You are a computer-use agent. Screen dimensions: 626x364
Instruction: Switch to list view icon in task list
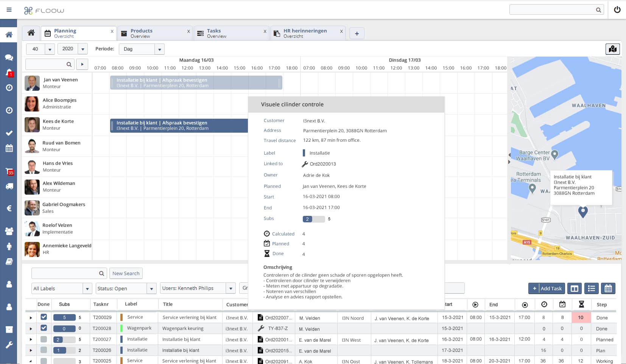pyautogui.click(x=591, y=288)
